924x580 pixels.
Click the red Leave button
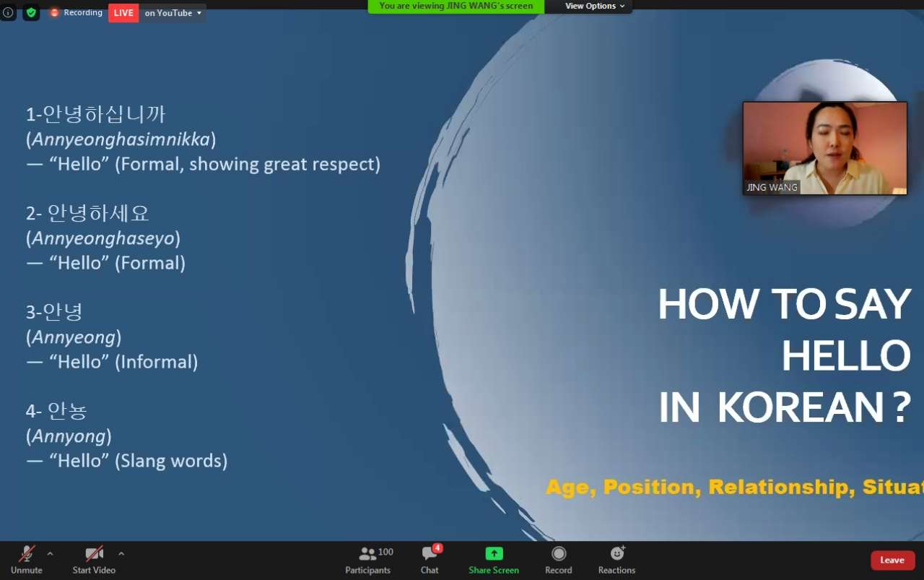(893, 560)
